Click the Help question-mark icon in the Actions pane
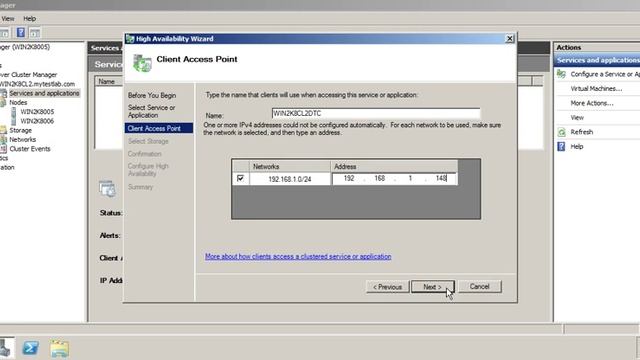This screenshot has width=640, height=360. pos(562,147)
